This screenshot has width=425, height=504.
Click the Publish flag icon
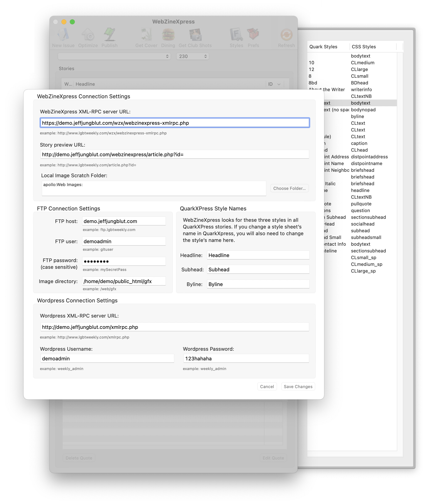tap(109, 35)
